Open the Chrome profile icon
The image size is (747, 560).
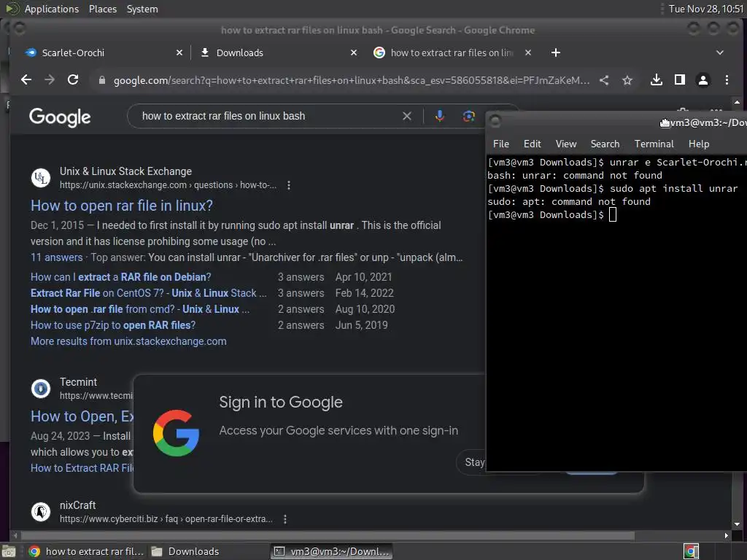click(x=703, y=80)
